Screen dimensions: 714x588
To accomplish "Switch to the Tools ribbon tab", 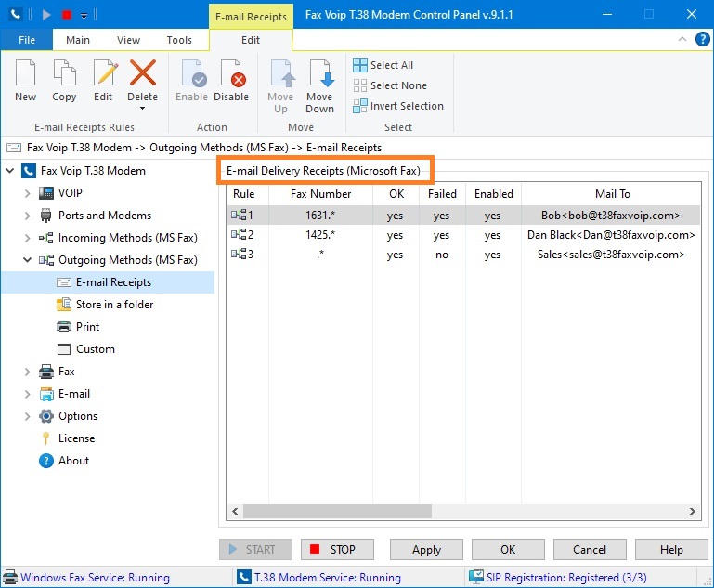I will point(179,40).
